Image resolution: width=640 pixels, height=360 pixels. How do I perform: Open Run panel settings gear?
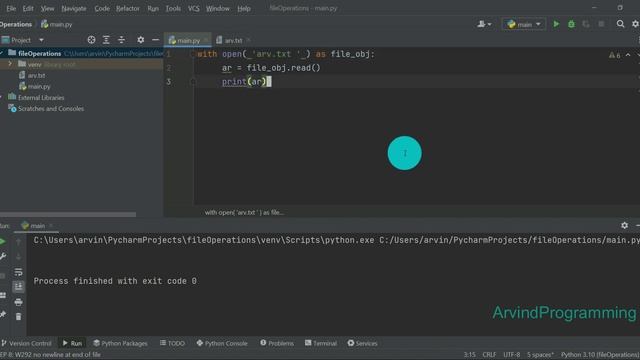click(x=624, y=225)
